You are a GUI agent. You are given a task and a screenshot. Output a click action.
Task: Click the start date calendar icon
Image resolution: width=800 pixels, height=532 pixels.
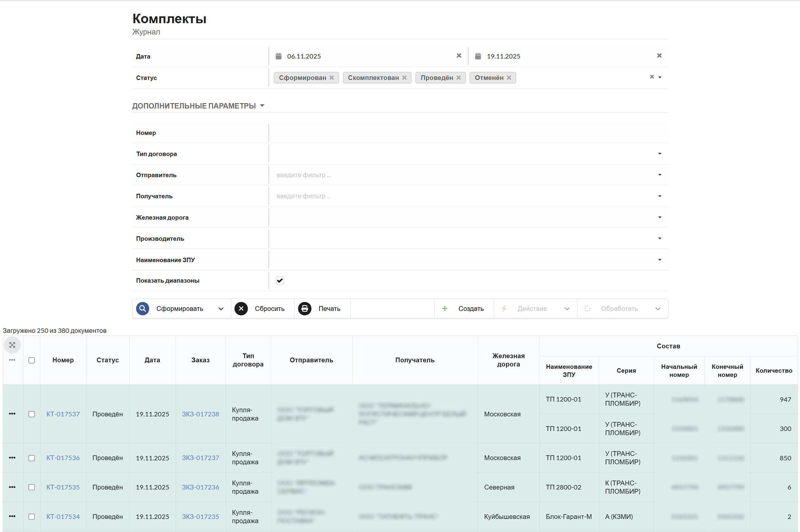click(x=278, y=56)
